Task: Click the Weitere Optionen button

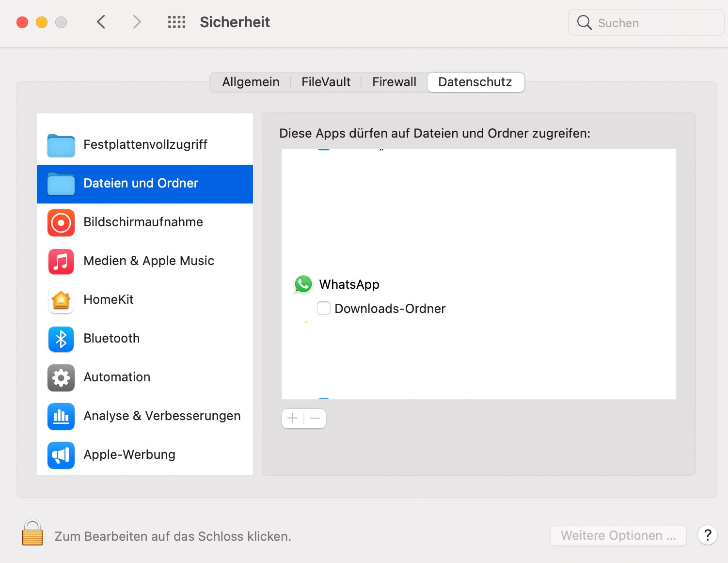Action: [618, 536]
